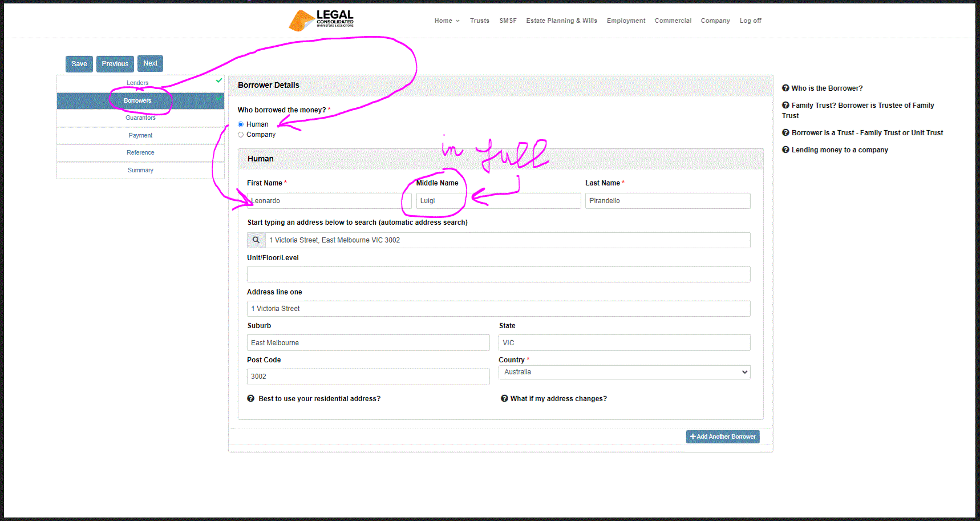Open Borrower is a Trust help link
This screenshot has height=521, width=980.
tap(867, 132)
